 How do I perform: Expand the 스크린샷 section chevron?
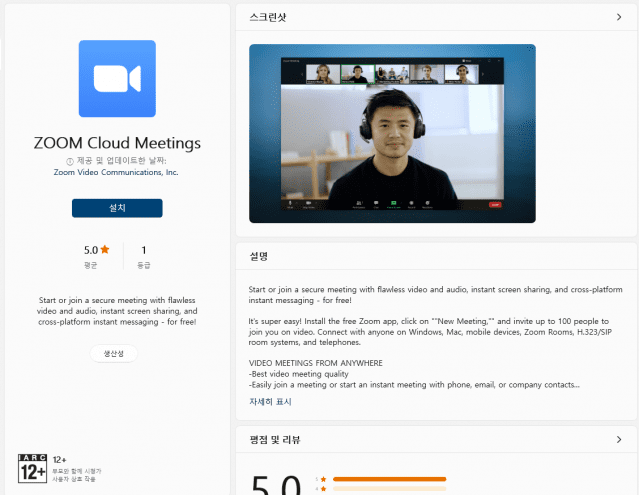coord(619,17)
